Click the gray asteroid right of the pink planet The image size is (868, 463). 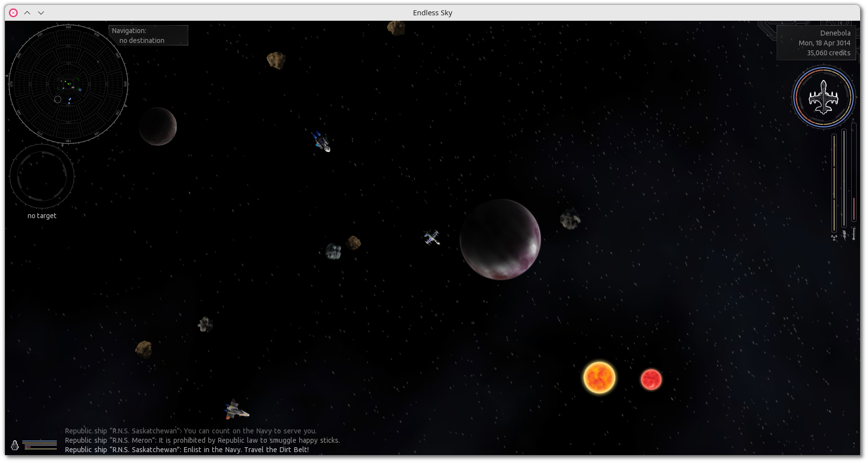click(570, 219)
